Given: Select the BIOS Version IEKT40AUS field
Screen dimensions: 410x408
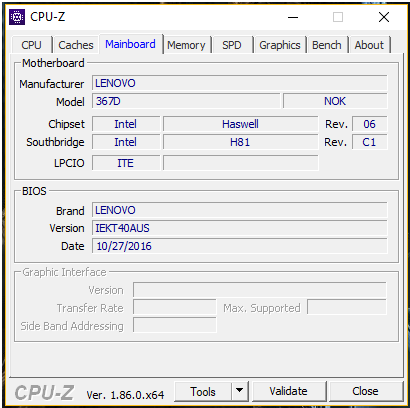Looking at the screenshot, I should point(240,228).
